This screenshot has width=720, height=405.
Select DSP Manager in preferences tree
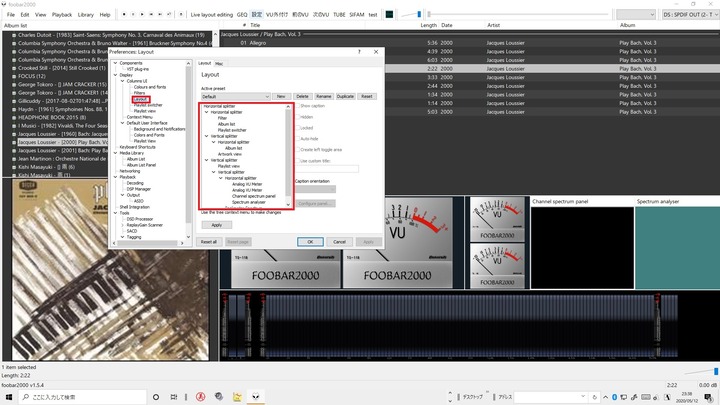click(x=139, y=189)
